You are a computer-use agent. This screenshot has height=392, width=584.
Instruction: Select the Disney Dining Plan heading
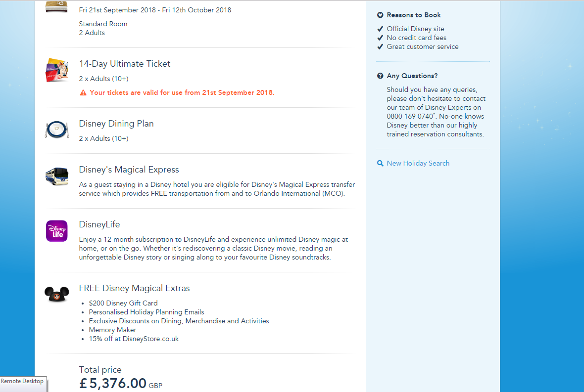point(116,124)
